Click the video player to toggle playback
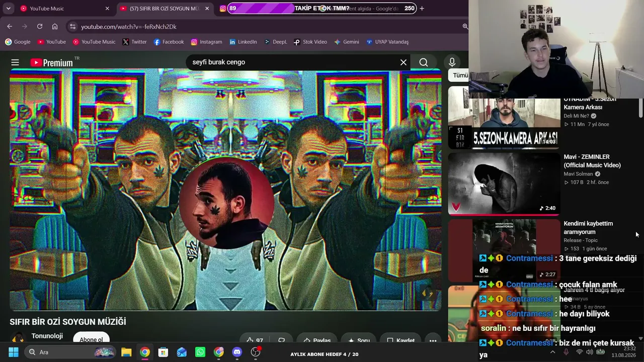Image resolution: width=644 pixels, height=362 pixels. [x=225, y=190]
